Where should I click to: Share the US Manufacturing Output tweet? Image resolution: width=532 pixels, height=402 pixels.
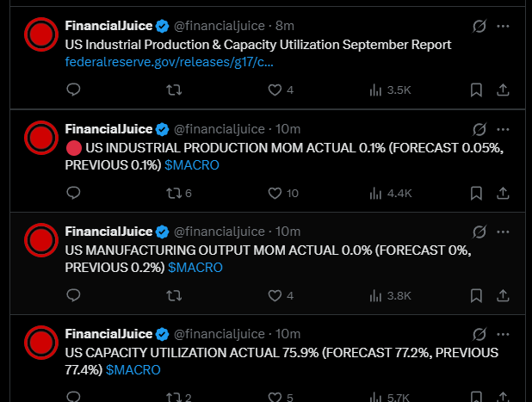click(504, 295)
